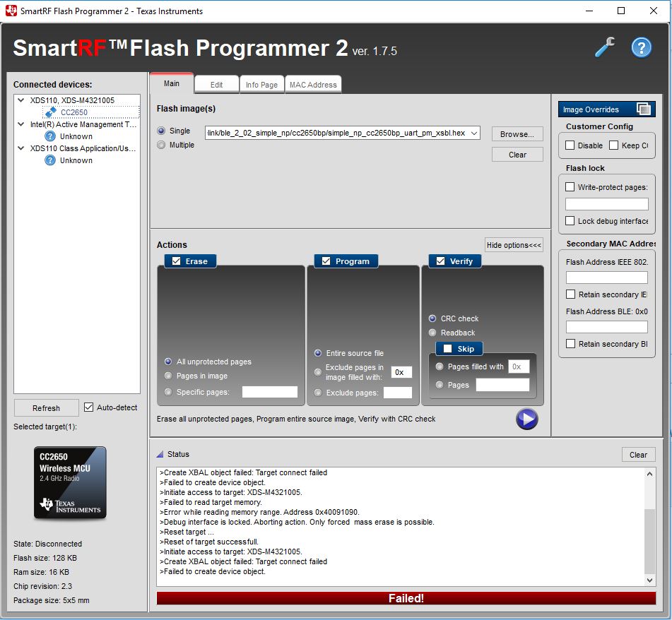Click the Refresh devices button

[47, 408]
